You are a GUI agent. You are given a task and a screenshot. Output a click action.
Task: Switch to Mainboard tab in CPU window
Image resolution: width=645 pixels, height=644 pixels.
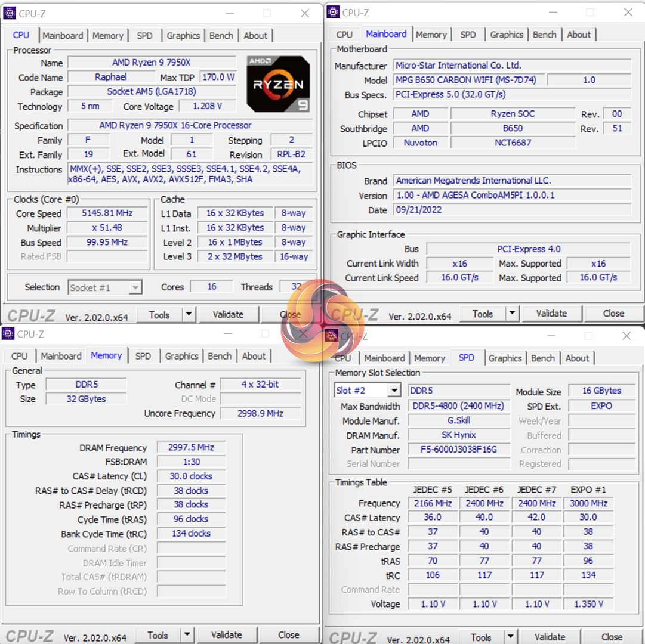point(63,35)
